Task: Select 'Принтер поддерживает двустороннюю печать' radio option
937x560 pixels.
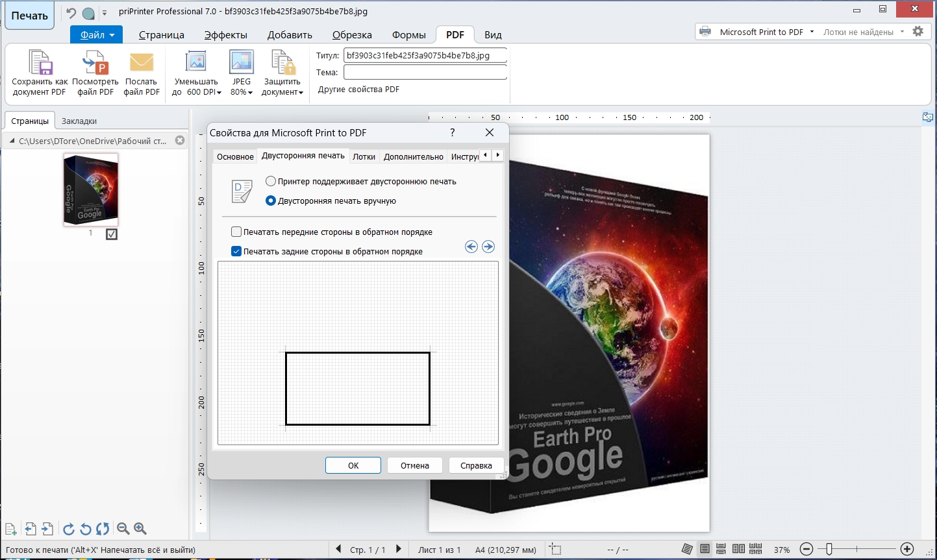Action: coord(271,182)
